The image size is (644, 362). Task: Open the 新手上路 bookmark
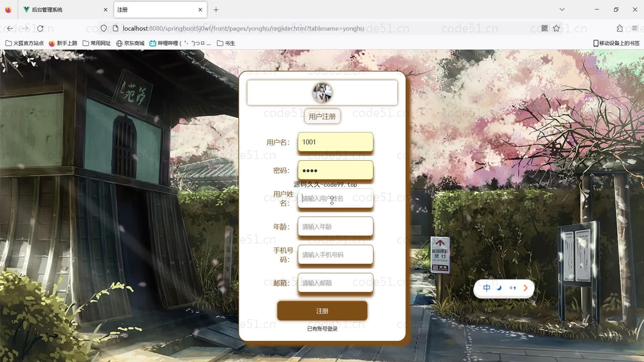pyautogui.click(x=63, y=43)
